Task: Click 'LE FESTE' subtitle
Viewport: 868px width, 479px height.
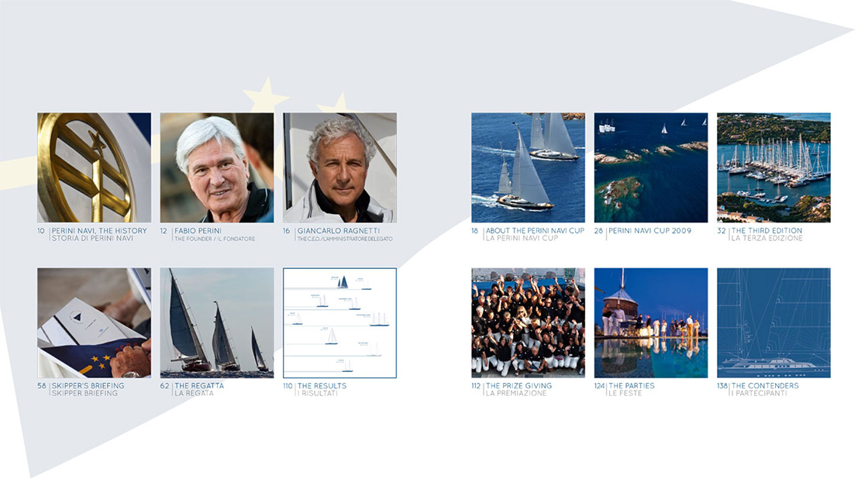Action: [x=625, y=393]
